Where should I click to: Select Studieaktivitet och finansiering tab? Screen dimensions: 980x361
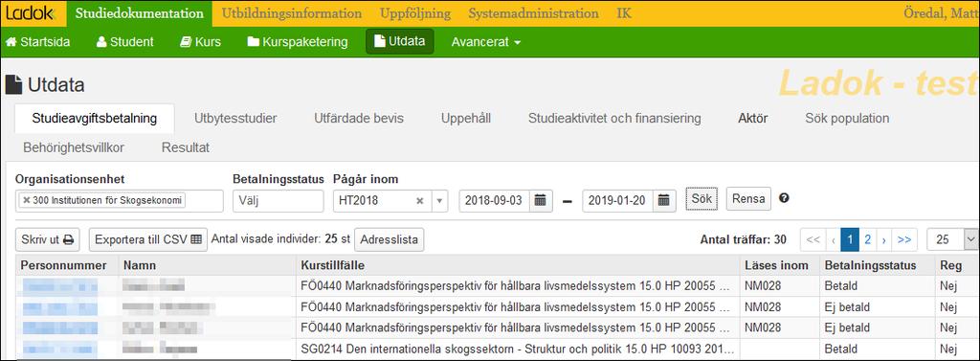pyautogui.click(x=614, y=118)
